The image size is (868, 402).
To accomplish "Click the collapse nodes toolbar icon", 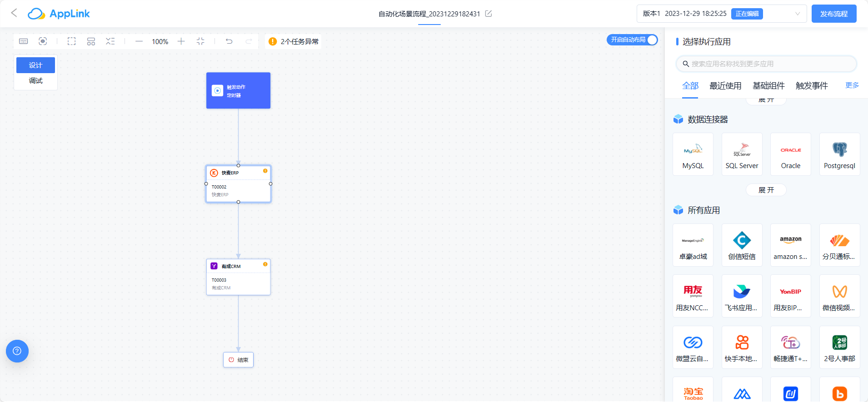I will (x=110, y=41).
